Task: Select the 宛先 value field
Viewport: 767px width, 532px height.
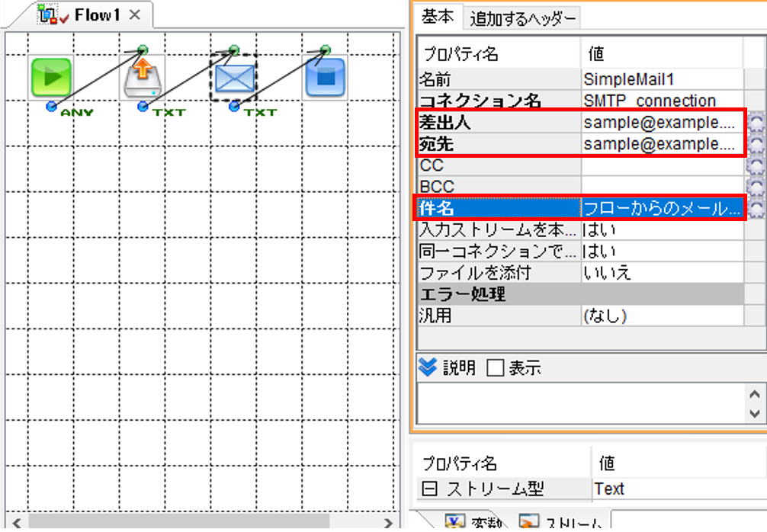Action: tap(663, 144)
